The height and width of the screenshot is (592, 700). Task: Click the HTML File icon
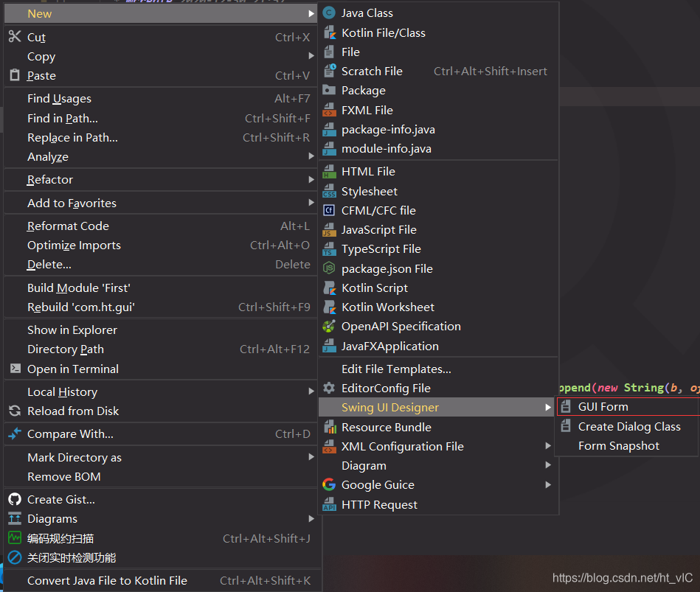pos(329,171)
